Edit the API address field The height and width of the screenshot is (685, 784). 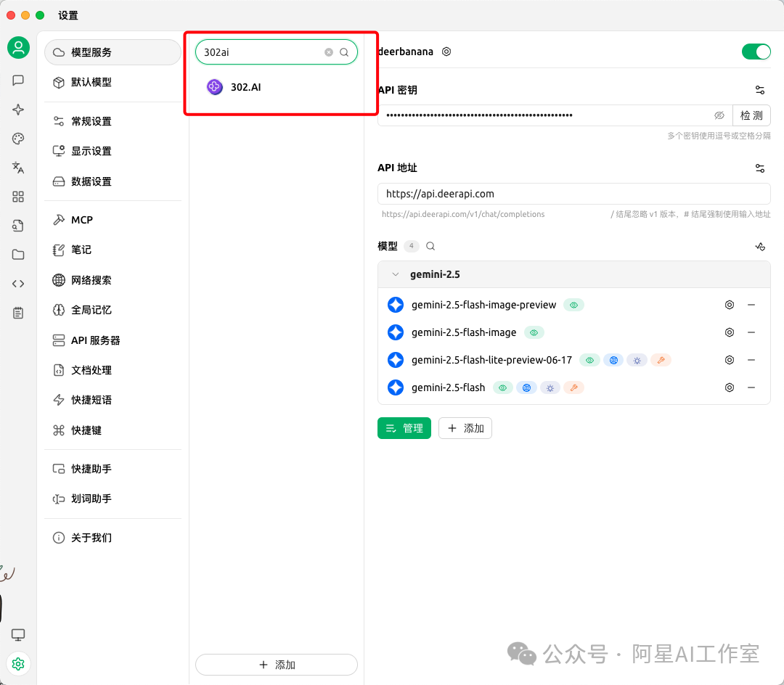point(574,194)
